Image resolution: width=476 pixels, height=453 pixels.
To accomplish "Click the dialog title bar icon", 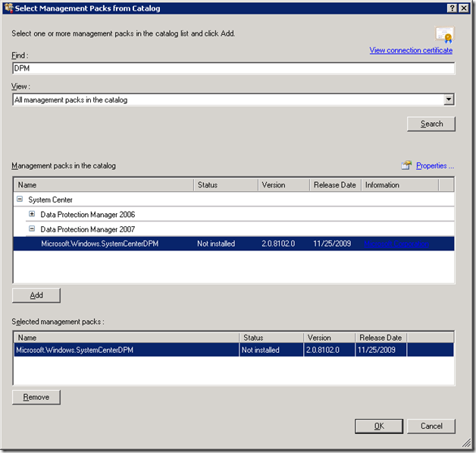I will [9, 8].
